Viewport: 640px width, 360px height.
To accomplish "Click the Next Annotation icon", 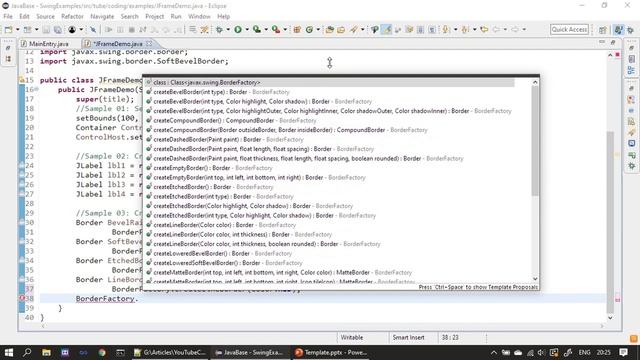I will coord(446,29).
